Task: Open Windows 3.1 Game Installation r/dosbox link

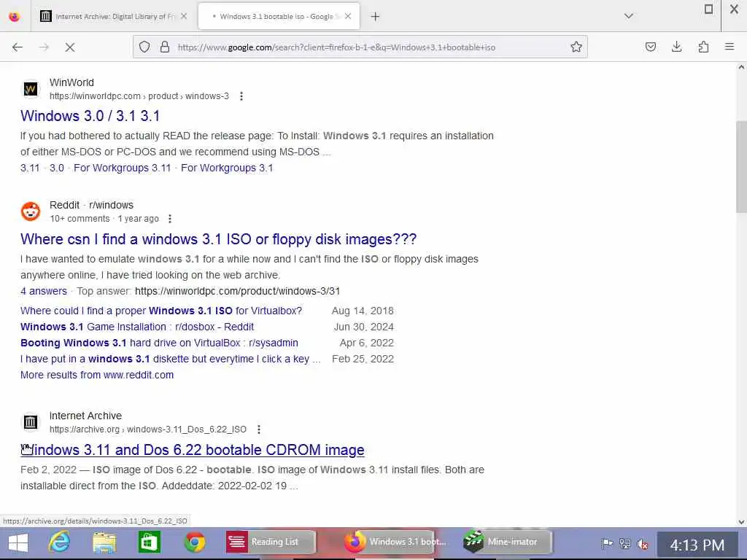Action: [x=137, y=327]
